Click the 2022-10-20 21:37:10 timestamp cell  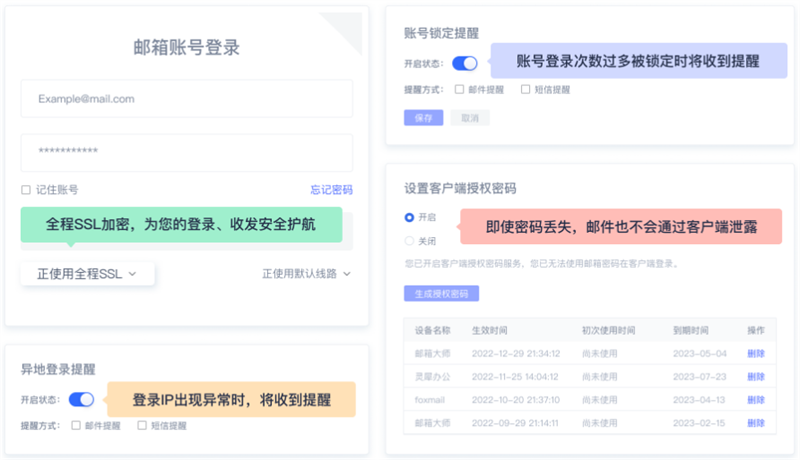515,400
